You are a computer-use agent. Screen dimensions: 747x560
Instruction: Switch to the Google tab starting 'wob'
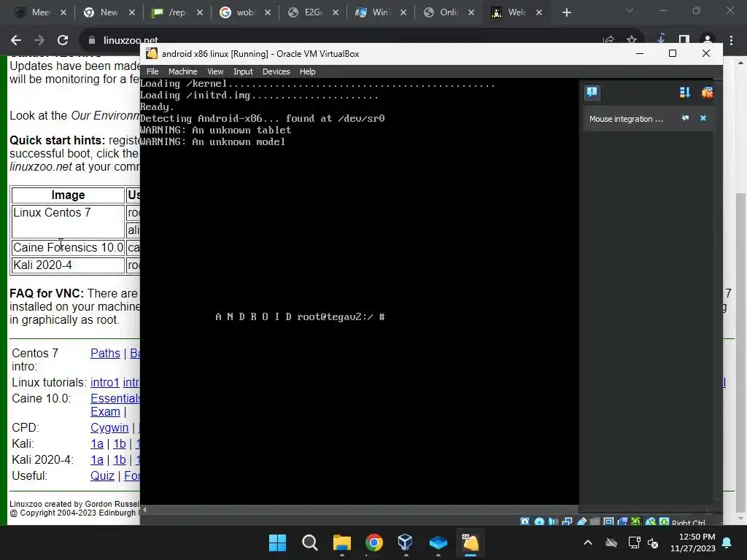pyautogui.click(x=245, y=12)
